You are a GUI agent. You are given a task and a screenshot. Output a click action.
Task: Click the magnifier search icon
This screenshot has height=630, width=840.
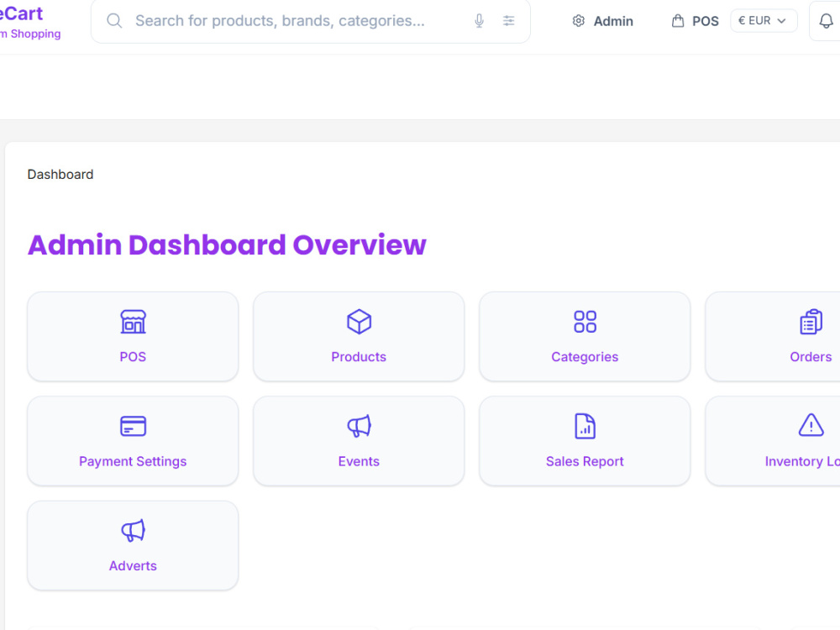pyautogui.click(x=114, y=21)
